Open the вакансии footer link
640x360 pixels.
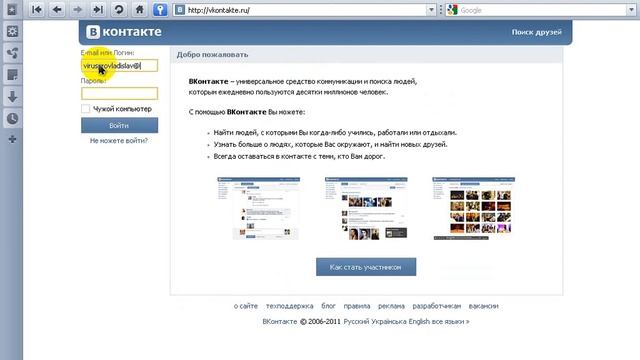[483, 306]
